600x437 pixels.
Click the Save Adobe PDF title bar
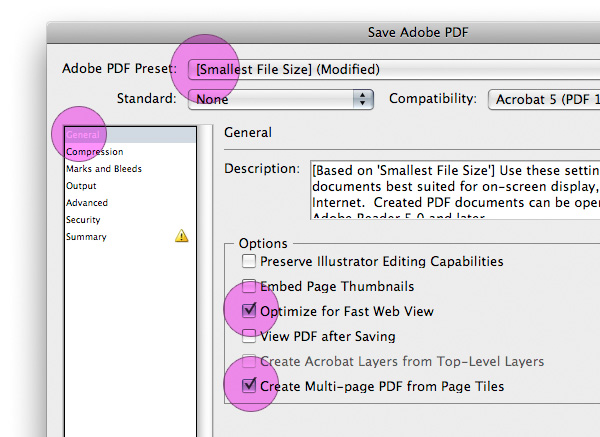[323, 33]
